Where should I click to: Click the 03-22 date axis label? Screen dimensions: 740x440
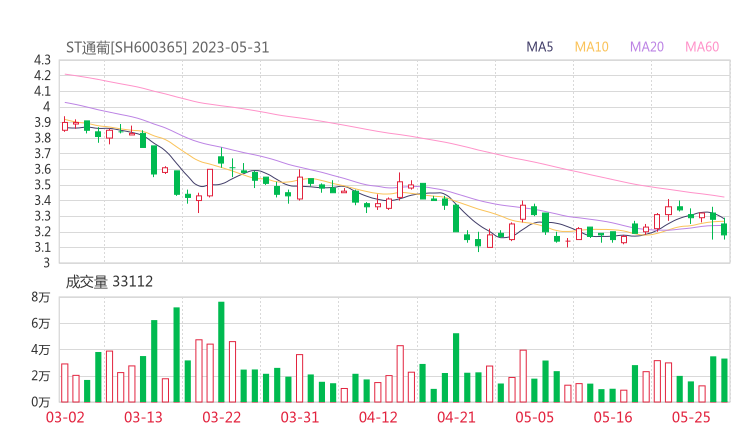click(222, 417)
